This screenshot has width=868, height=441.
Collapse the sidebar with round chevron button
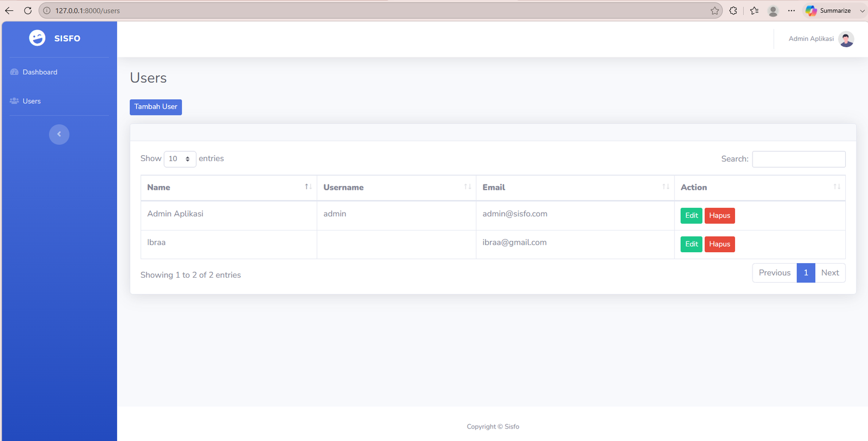pyautogui.click(x=59, y=135)
